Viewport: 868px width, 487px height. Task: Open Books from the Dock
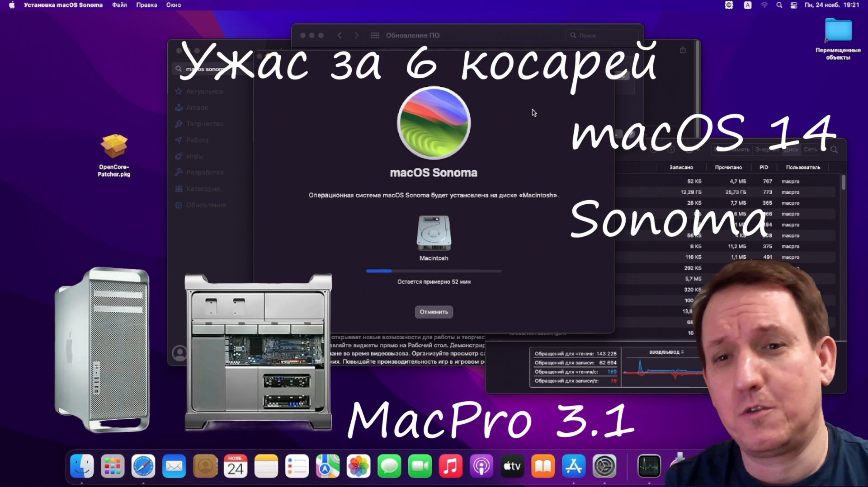click(543, 466)
